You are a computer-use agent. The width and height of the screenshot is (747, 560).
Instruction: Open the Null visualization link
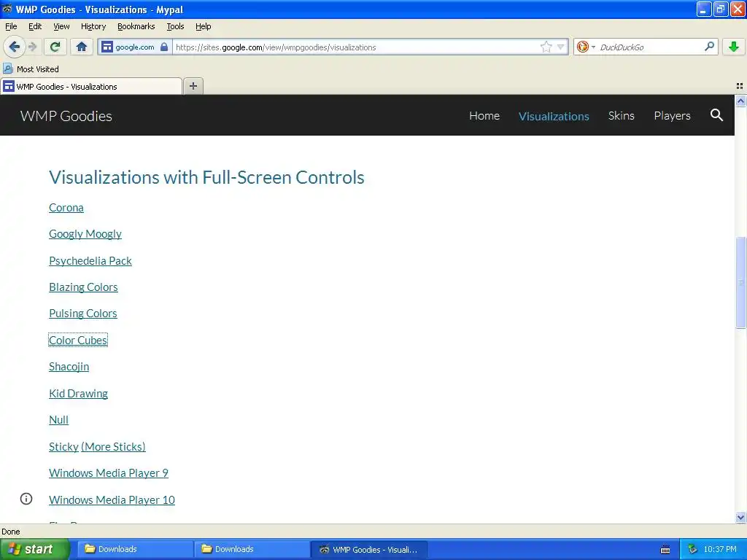(58, 419)
